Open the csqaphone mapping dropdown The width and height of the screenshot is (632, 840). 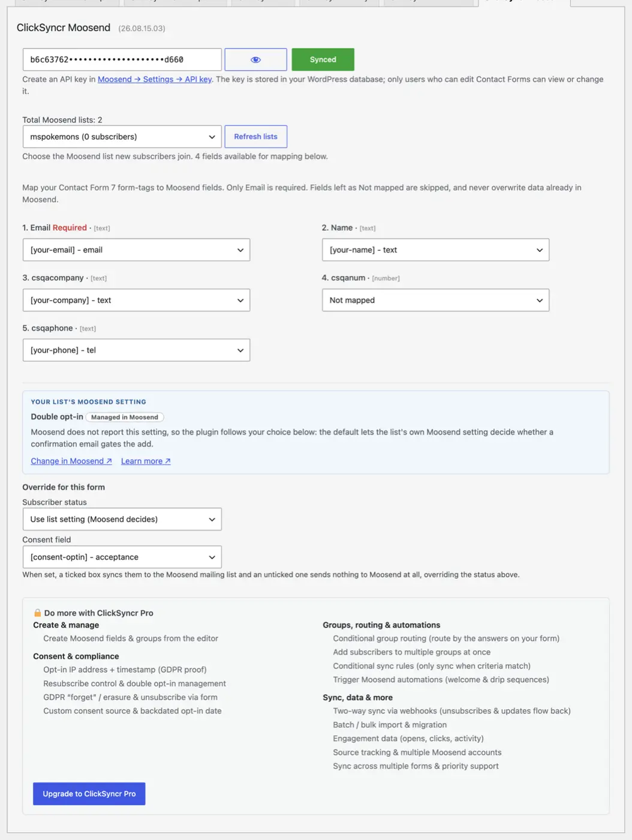(x=136, y=350)
